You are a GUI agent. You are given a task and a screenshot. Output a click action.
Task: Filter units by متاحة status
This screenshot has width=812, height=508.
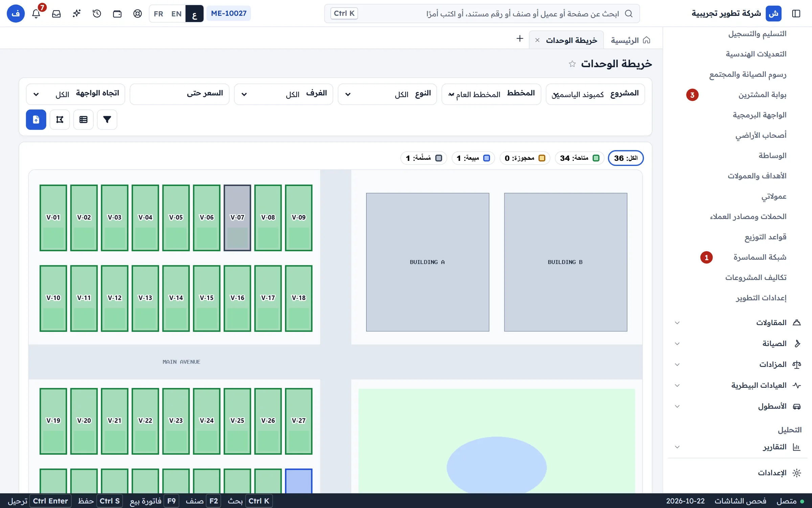[x=579, y=158]
